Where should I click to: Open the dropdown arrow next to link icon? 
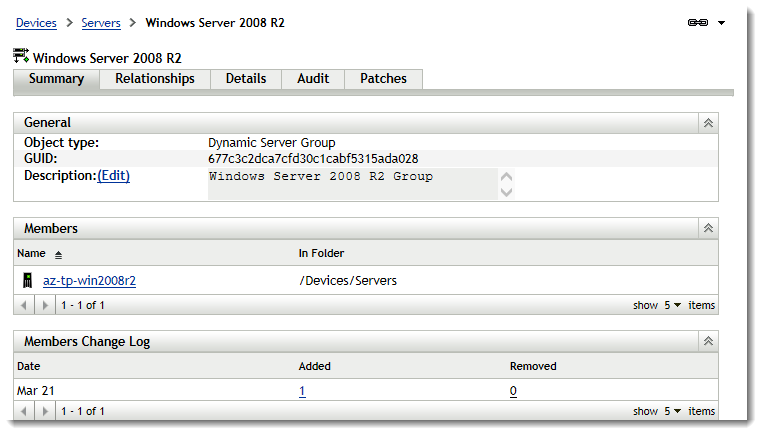pyautogui.click(x=721, y=22)
